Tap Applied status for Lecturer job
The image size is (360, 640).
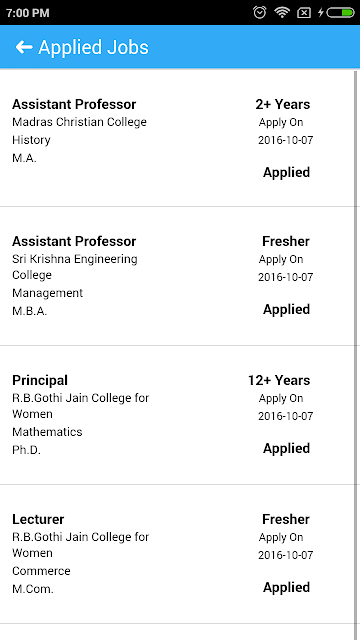click(x=286, y=588)
